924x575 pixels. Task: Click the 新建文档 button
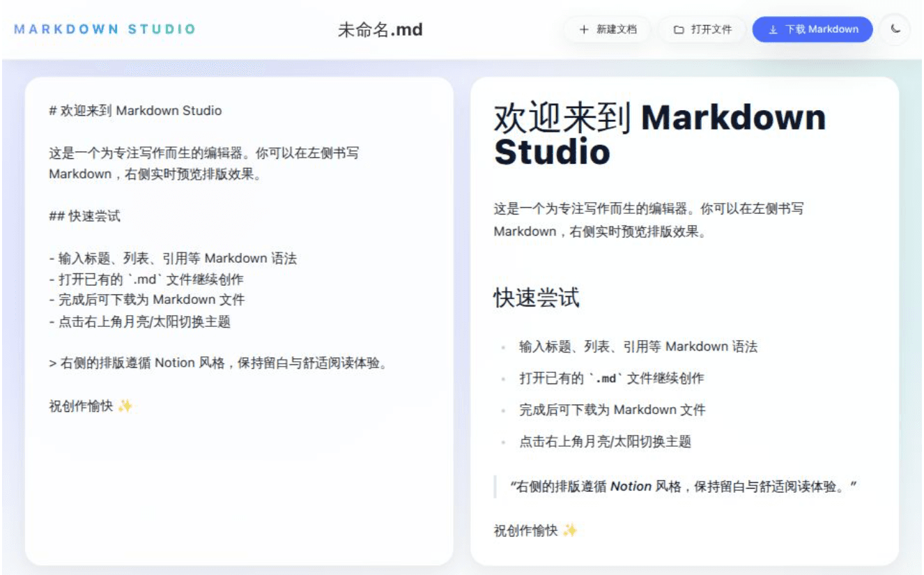pyautogui.click(x=608, y=30)
